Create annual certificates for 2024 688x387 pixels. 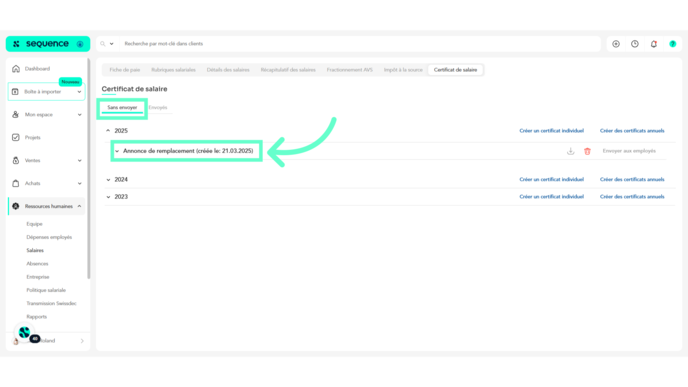pyautogui.click(x=632, y=179)
